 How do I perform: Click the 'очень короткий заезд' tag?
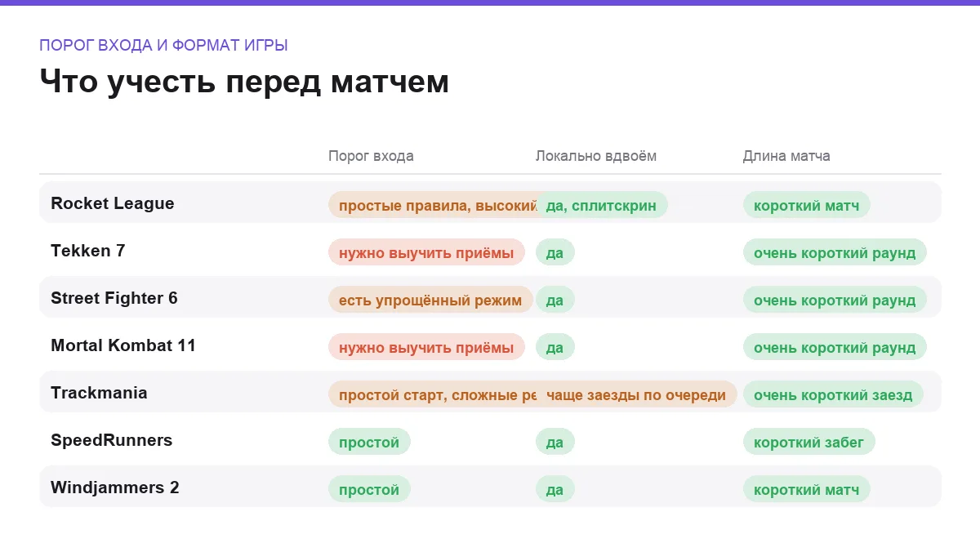(x=833, y=394)
